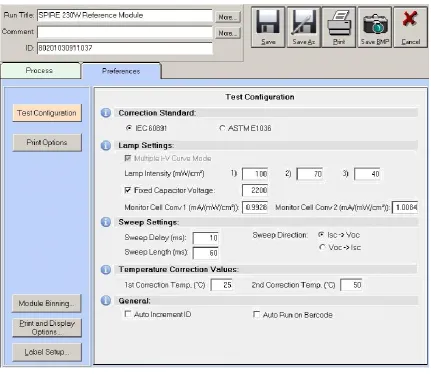The height and width of the screenshot is (374, 431).
Task: Select the ASTM E1036 correction standard
Action: click(x=222, y=128)
